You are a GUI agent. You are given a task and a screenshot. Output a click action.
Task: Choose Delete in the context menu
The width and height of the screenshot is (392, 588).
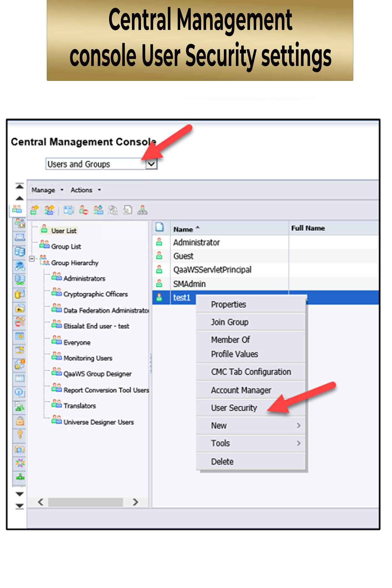pyautogui.click(x=251, y=461)
